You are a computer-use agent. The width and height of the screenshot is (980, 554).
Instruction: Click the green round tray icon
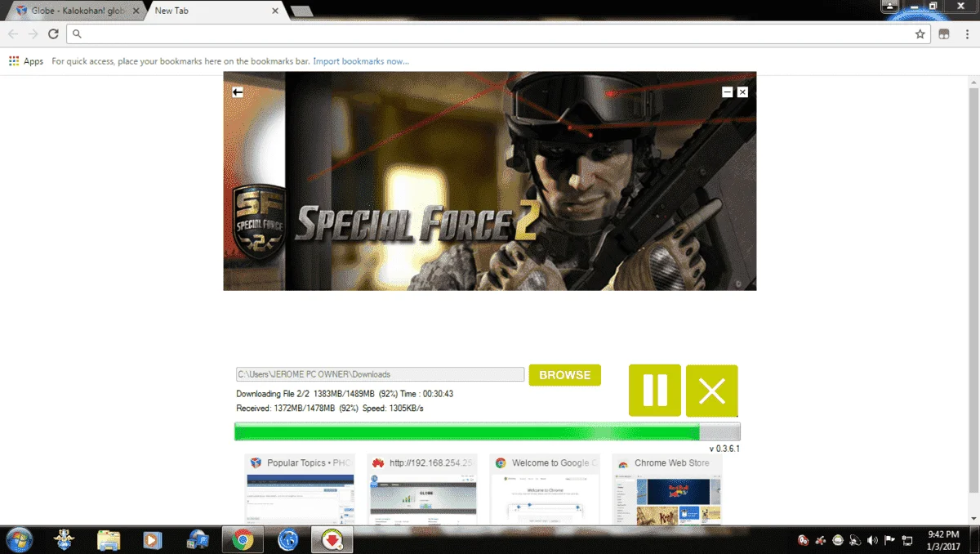[838, 540]
